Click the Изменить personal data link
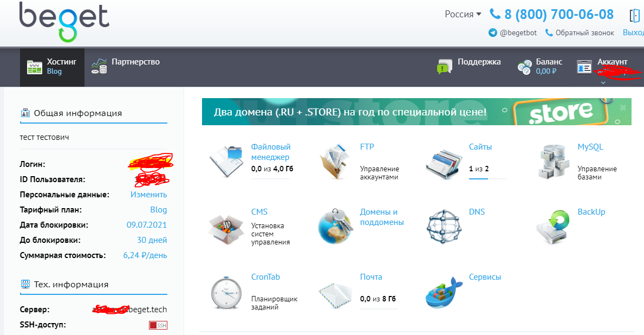Screen dimensions: 644x335 149,195
